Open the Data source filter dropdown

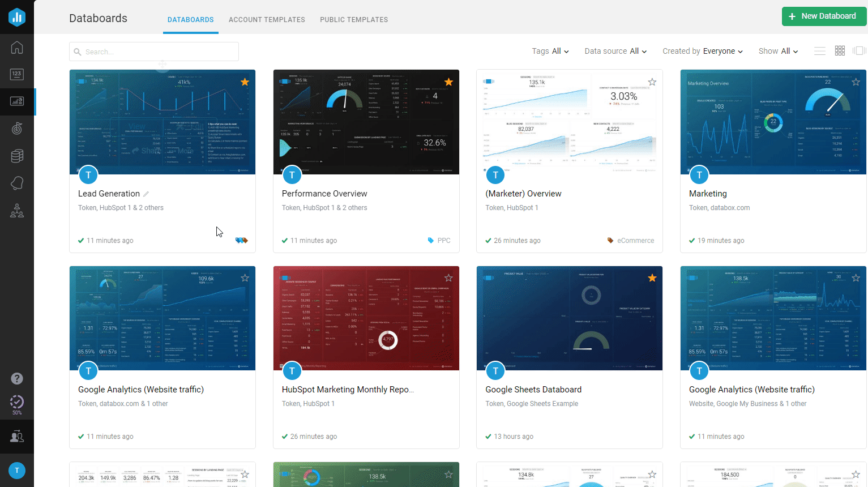(x=615, y=51)
